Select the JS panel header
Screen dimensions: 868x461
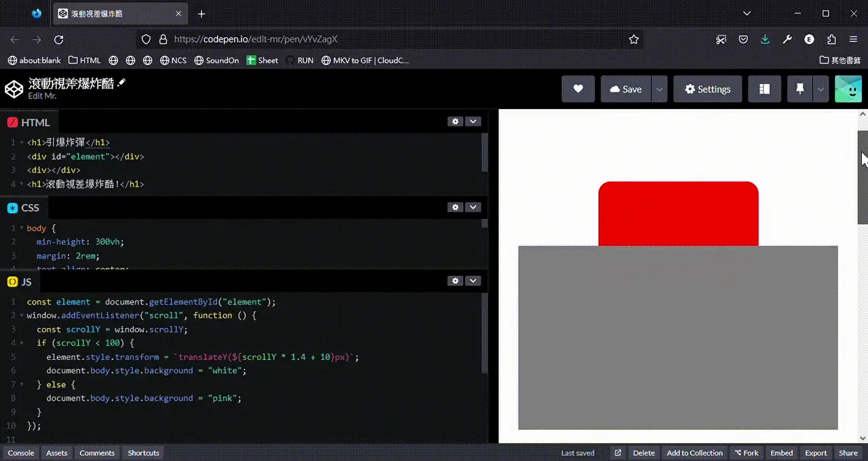pyautogui.click(x=20, y=282)
